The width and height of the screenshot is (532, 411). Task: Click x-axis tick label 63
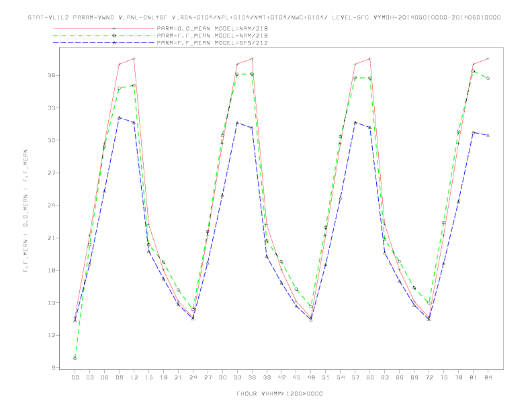385,377
